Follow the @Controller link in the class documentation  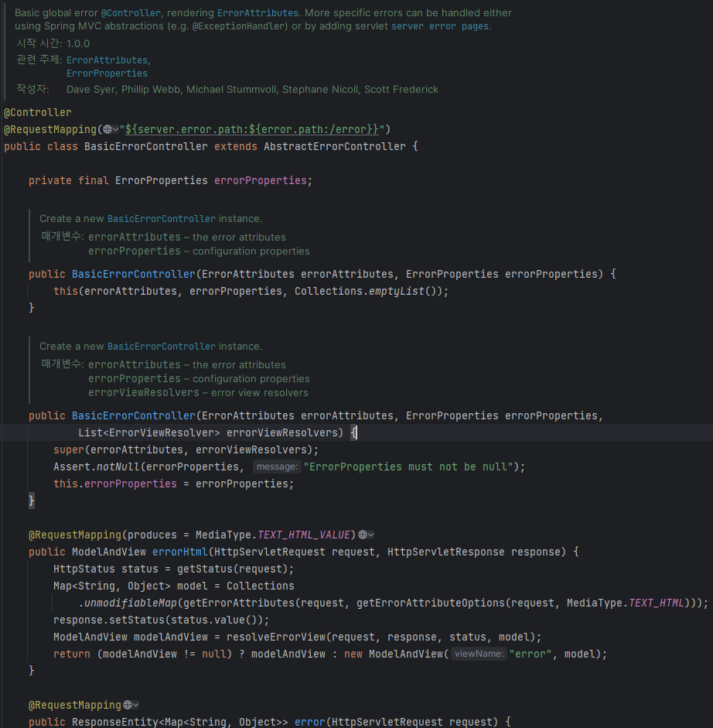131,13
